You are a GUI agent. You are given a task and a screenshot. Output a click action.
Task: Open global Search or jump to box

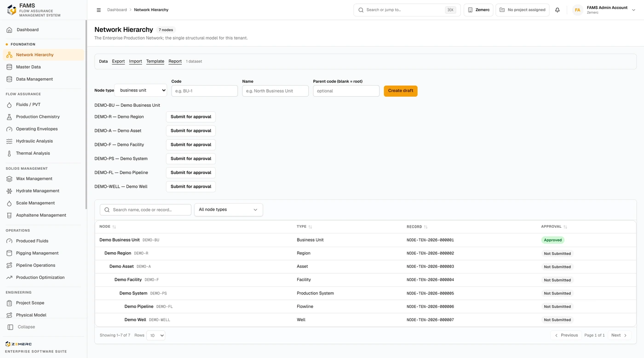(407, 10)
